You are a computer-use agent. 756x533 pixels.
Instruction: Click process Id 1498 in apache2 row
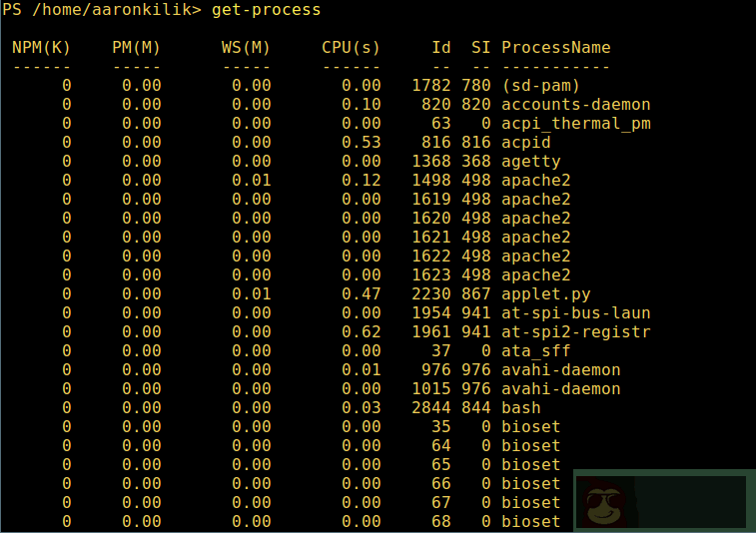pos(430,181)
